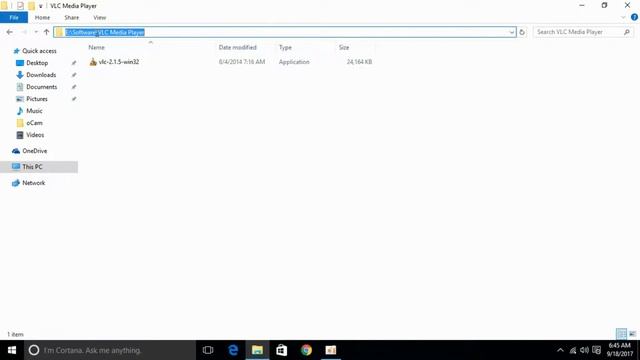
Task: Open Explorer help question mark icon
Action: tap(634, 17)
